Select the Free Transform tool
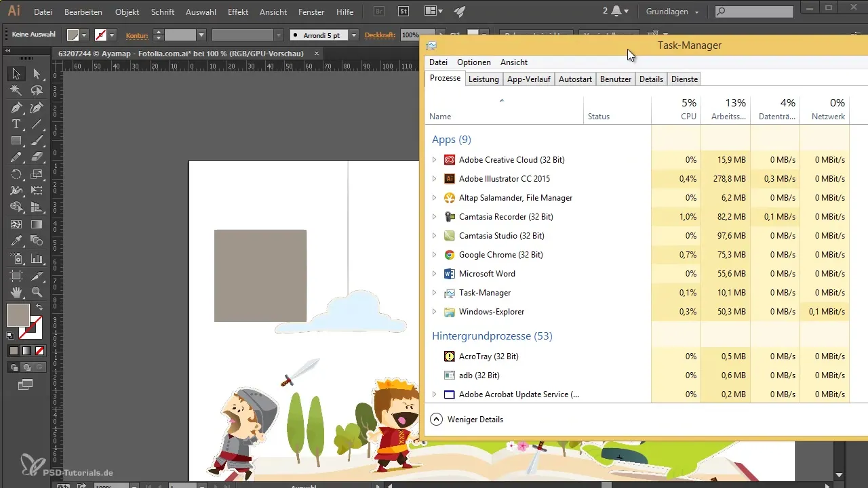This screenshot has width=868, height=488. [37, 191]
